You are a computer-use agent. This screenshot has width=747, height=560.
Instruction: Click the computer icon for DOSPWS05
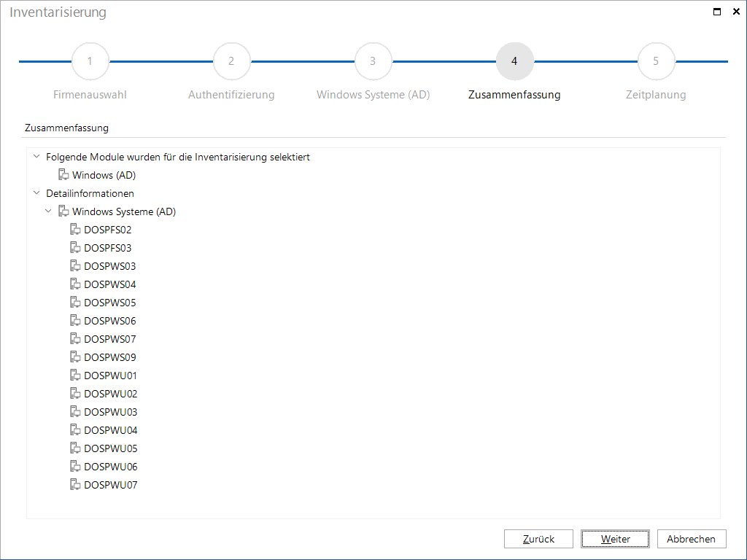(75, 303)
